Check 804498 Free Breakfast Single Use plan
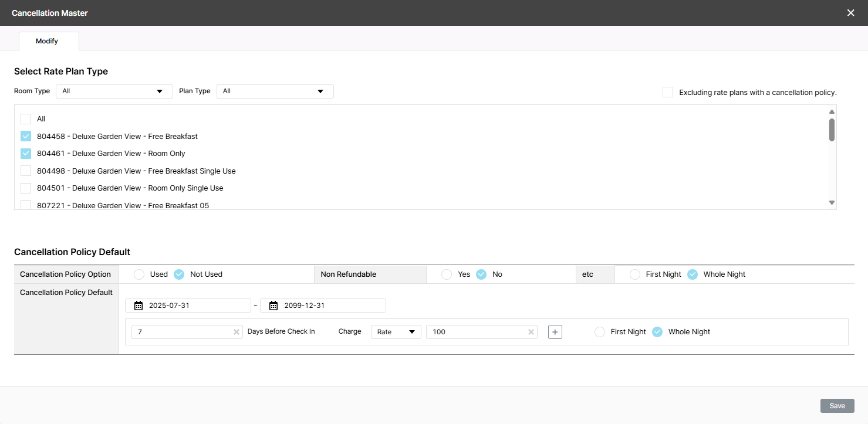868x424 pixels. point(26,171)
